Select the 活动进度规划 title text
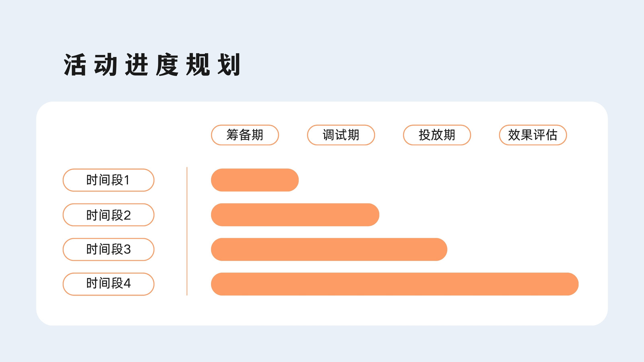Screen dimensions: 644x362 coord(153,65)
